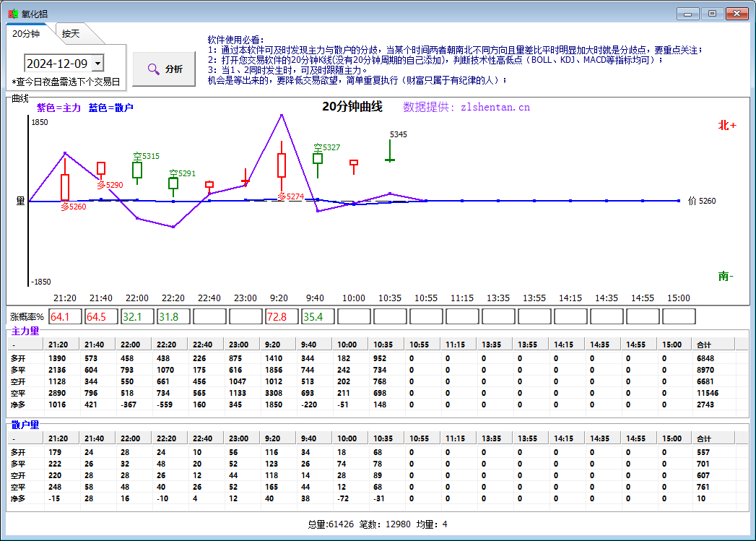Screen dimensions: 756x541
Task: Click the 72.8 probability box
Action: [281, 316]
